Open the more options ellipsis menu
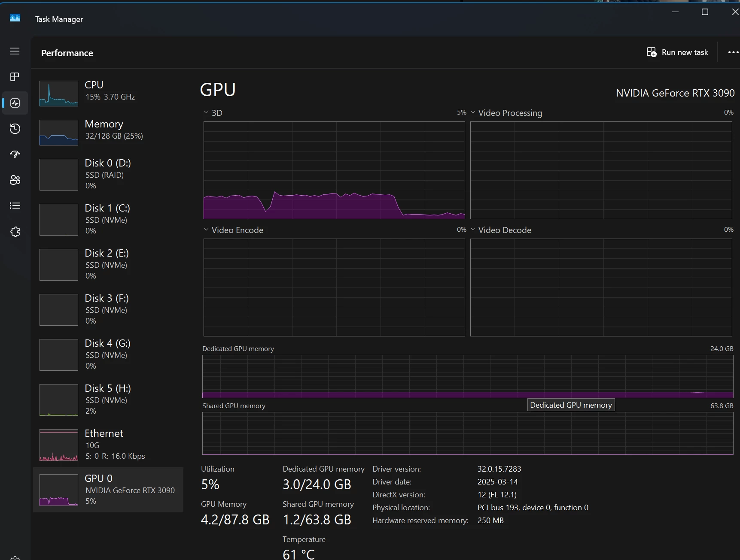Image resolution: width=740 pixels, height=560 pixels. coord(733,52)
